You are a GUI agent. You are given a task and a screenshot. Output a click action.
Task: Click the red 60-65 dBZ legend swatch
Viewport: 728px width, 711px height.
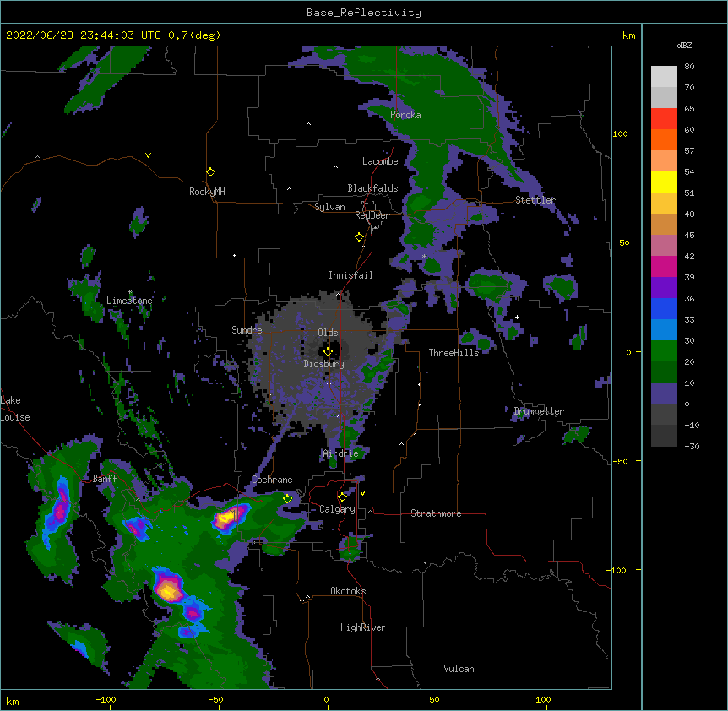click(664, 119)
